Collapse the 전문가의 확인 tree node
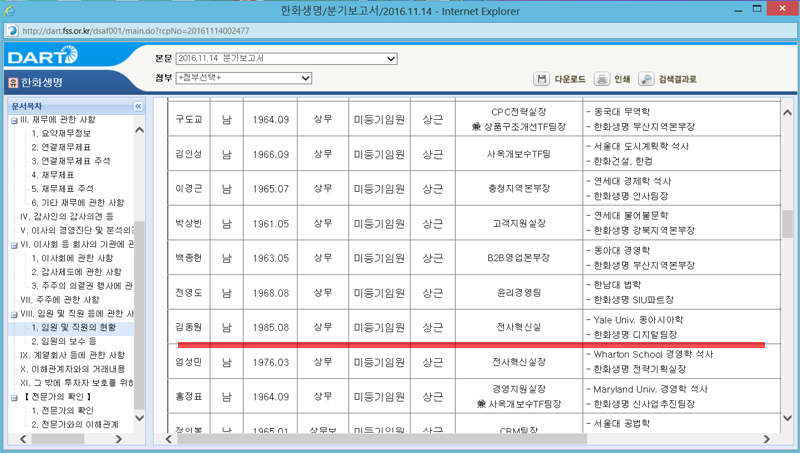The image size is (800, 453). (x=14, y=397)
